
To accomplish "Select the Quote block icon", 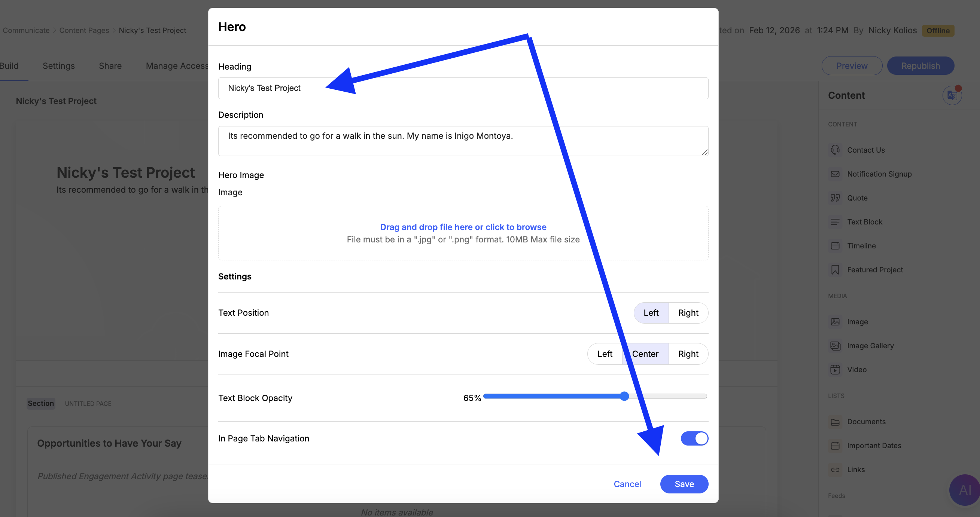I will click(x=835, y=198).
